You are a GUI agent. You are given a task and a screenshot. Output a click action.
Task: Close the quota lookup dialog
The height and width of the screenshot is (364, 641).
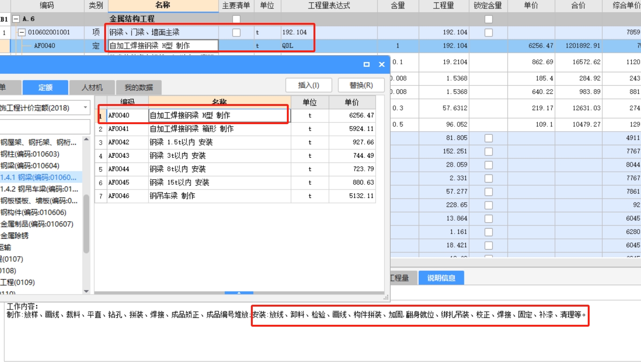click(382, 64)
